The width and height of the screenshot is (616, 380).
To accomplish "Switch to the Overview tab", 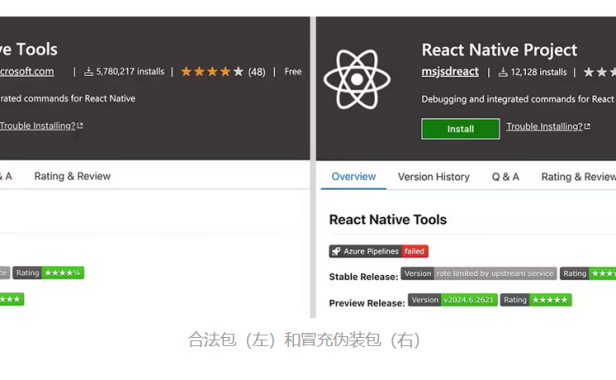I will point(354,176).
